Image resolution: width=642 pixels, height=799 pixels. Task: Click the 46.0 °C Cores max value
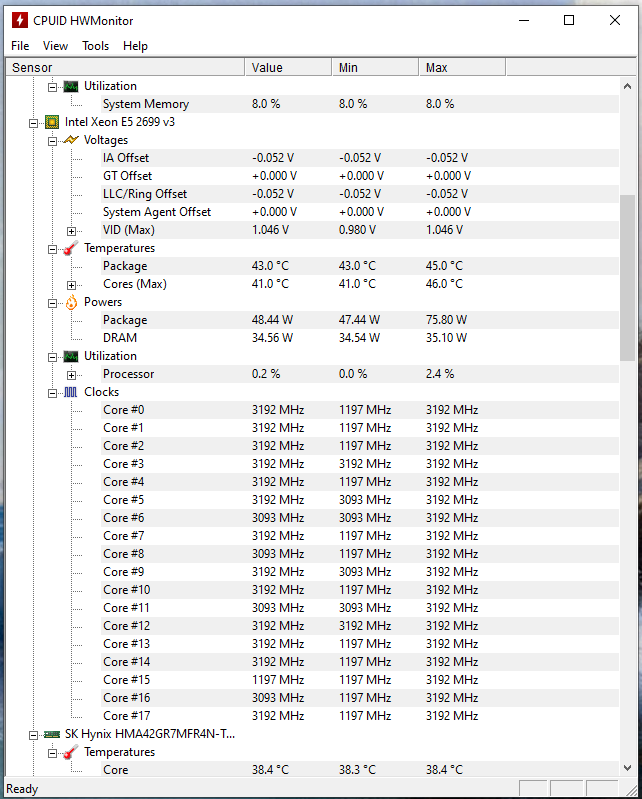[444, 284]
